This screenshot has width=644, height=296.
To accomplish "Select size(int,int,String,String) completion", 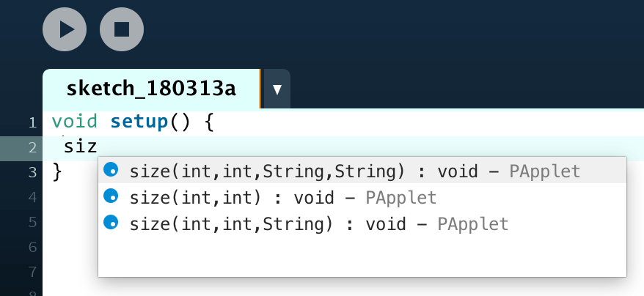I will point(362,171).
